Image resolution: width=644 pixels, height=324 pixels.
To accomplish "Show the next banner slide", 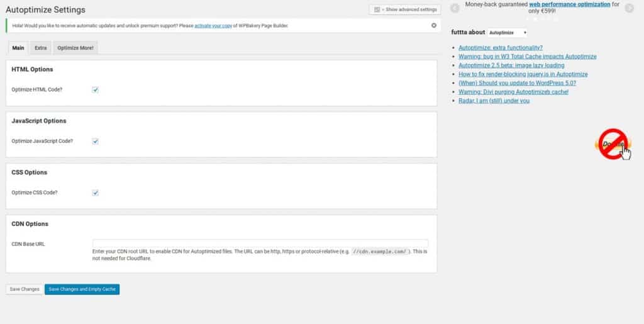I will click(x=629, y=8).
